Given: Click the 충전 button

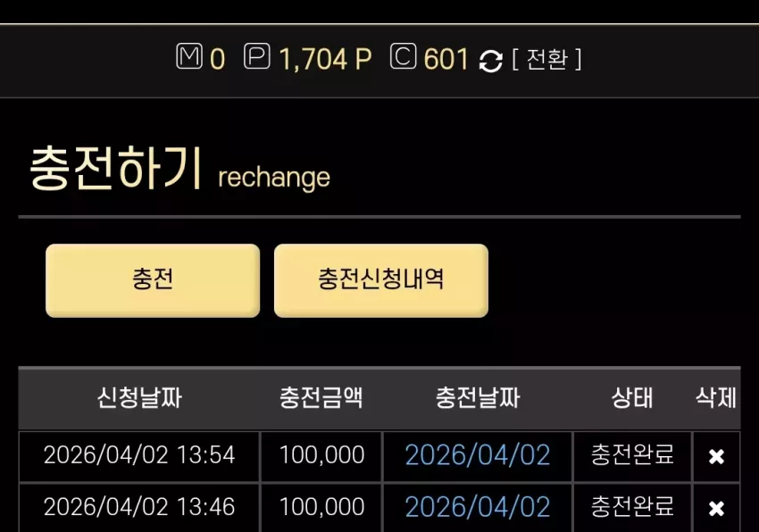Looking at the screenshot, I should [x=153, y=281].
